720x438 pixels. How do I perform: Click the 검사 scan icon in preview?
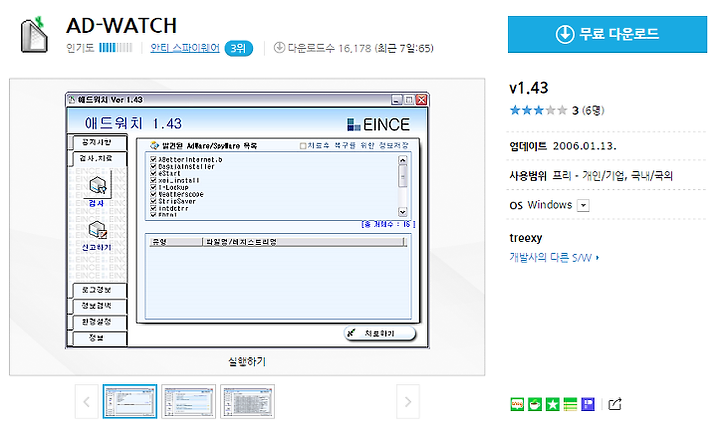tap(97, 186)
